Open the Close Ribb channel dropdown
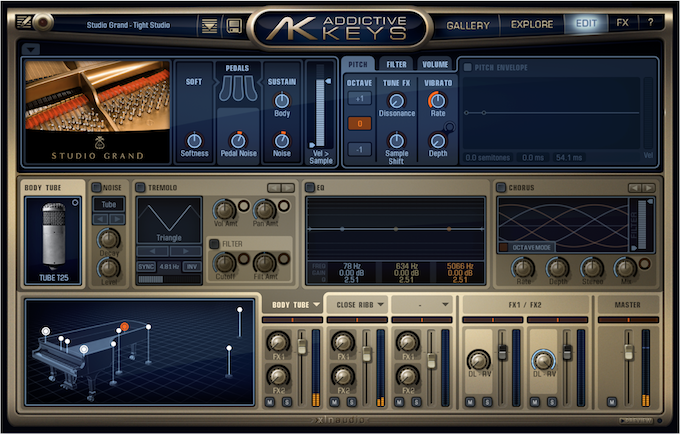 click(381, 305)
